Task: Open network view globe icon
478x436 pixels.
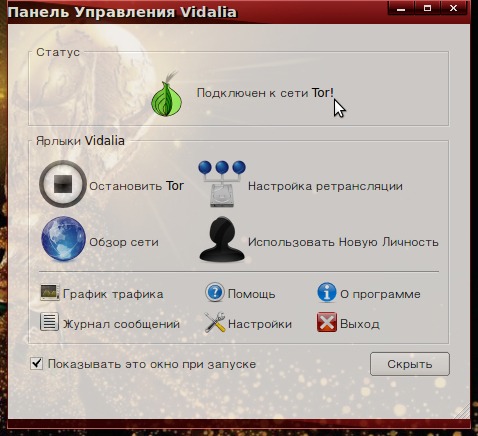Action: tap(63, 239)
